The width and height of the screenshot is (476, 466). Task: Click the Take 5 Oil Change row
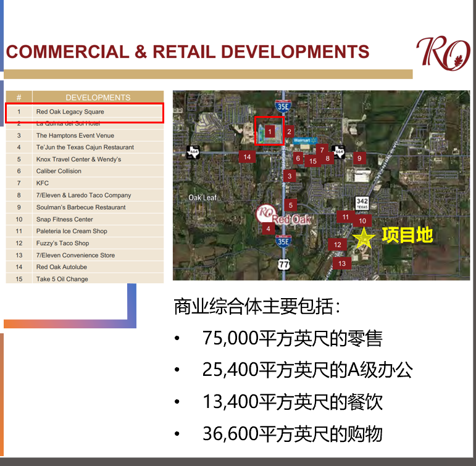point(85,279)
